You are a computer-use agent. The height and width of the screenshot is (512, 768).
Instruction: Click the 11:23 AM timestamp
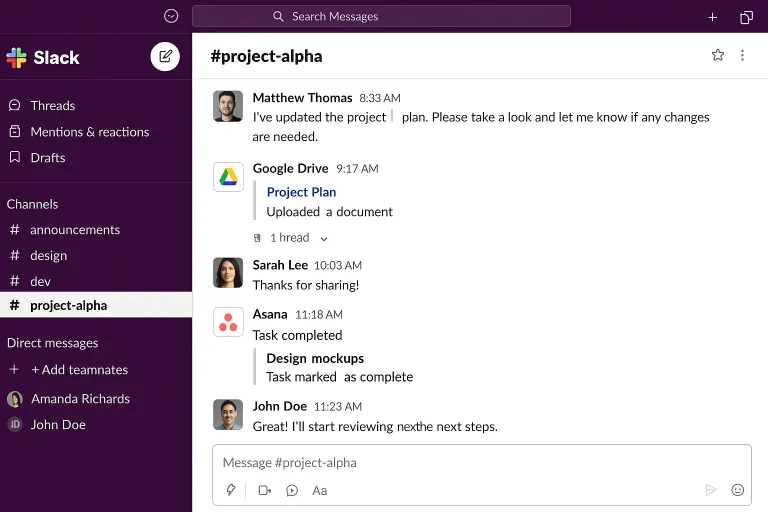point(337,407)
